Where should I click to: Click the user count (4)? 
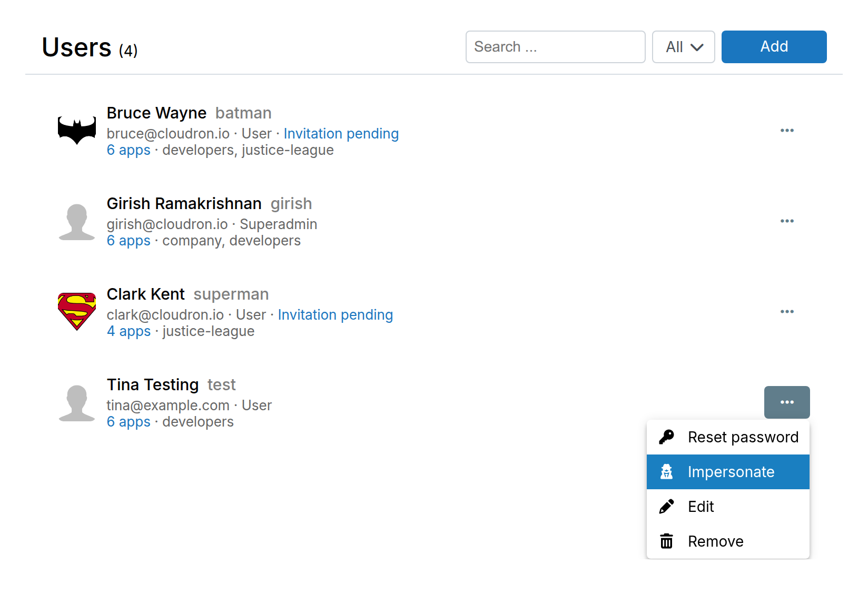click(128, 51)
